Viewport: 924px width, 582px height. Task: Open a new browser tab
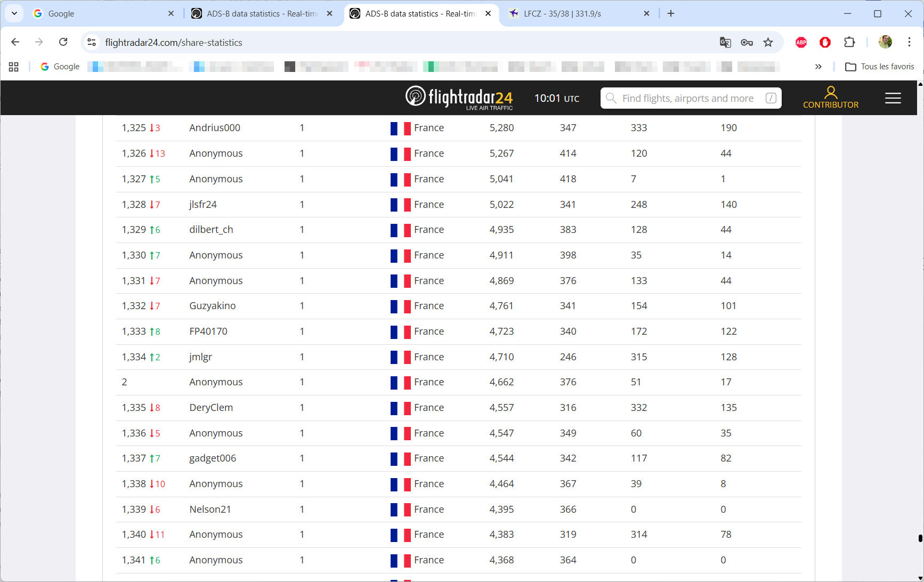click(671, 13)
